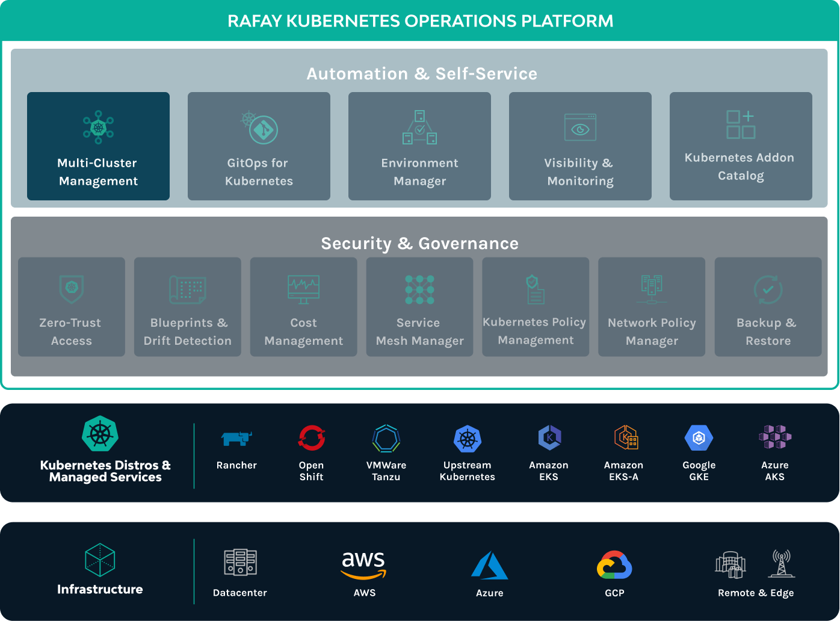Click the Google GKE text label
Viewport: 840px width, 621px height.
[699, 471]
